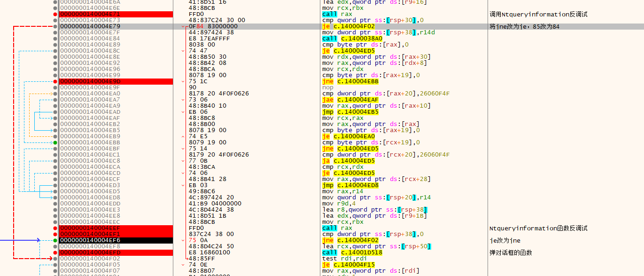Toggle the red breakpoint dot at 0000000140004E9D
Viewport: 644px width, 276px height.
[55, 81]
